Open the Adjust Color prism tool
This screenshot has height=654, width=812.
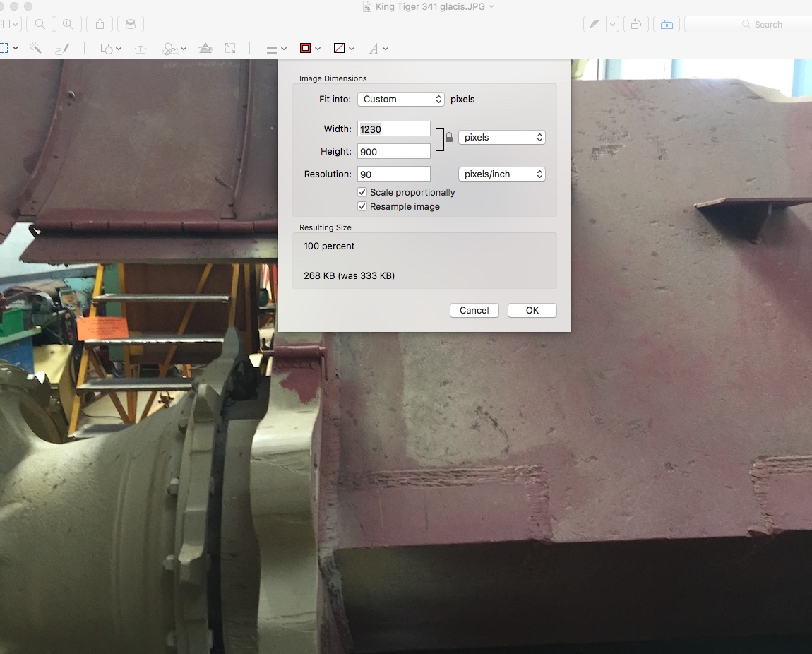(205, 49)
